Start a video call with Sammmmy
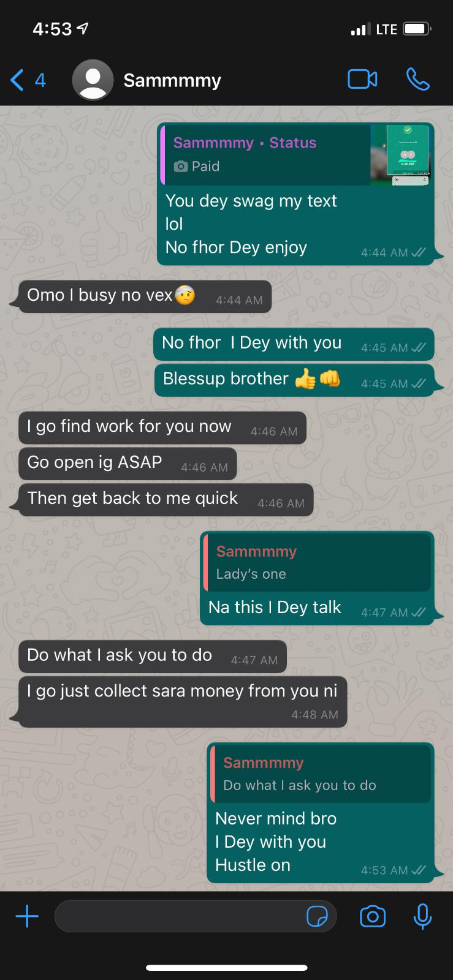 (x=362, y=80)
